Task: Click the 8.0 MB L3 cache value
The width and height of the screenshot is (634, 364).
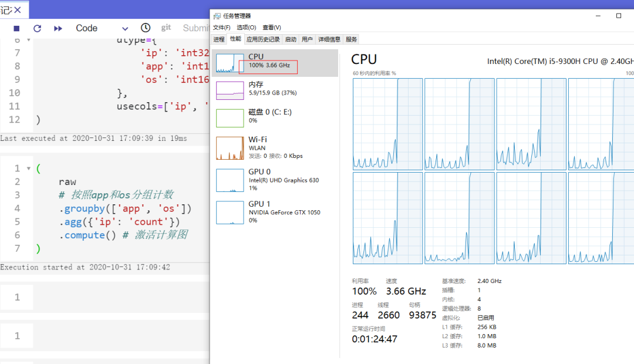Action: (487, 345)
